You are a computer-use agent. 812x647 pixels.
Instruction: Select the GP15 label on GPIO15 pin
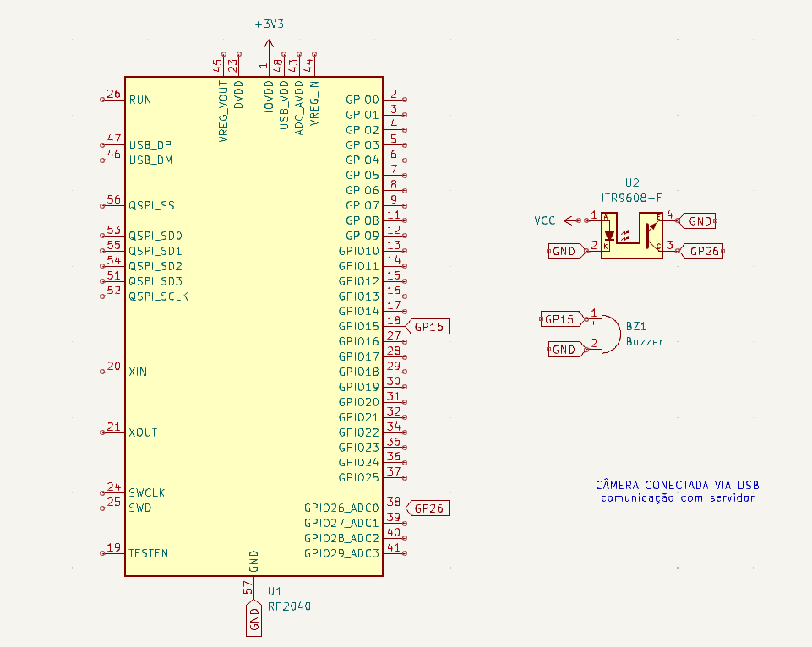click(428, 325)
